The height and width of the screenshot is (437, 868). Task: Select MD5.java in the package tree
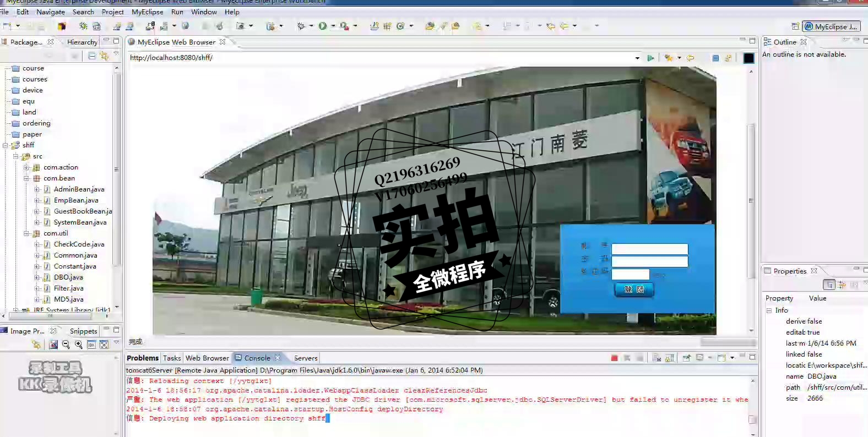click(69, 299)
